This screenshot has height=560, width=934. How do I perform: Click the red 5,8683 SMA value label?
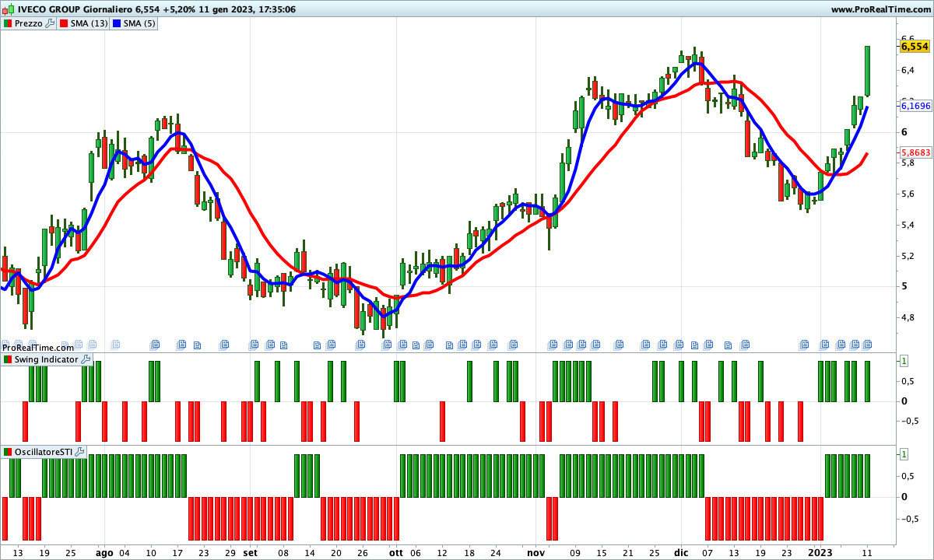coord(915,153)
